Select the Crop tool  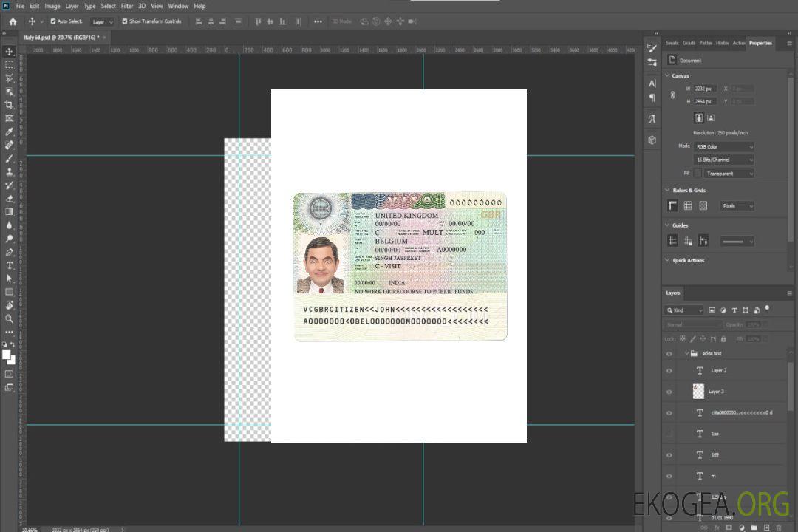[9, 105]
